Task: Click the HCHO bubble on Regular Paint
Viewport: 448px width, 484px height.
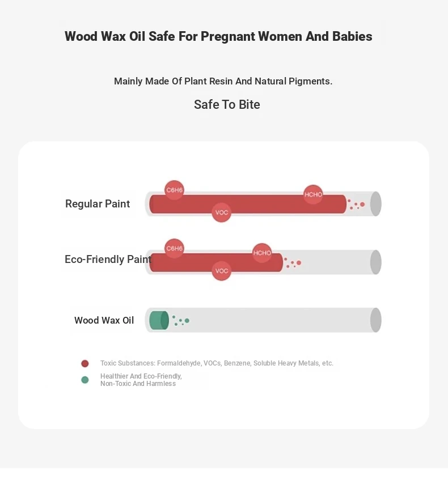Action: click(x=313, y=194)
